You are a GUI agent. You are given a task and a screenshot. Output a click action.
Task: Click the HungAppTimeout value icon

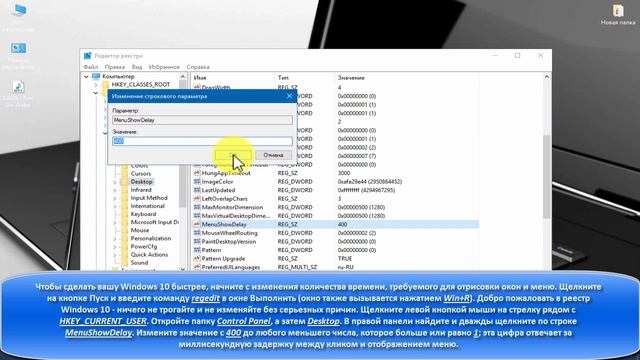[197, 173]
